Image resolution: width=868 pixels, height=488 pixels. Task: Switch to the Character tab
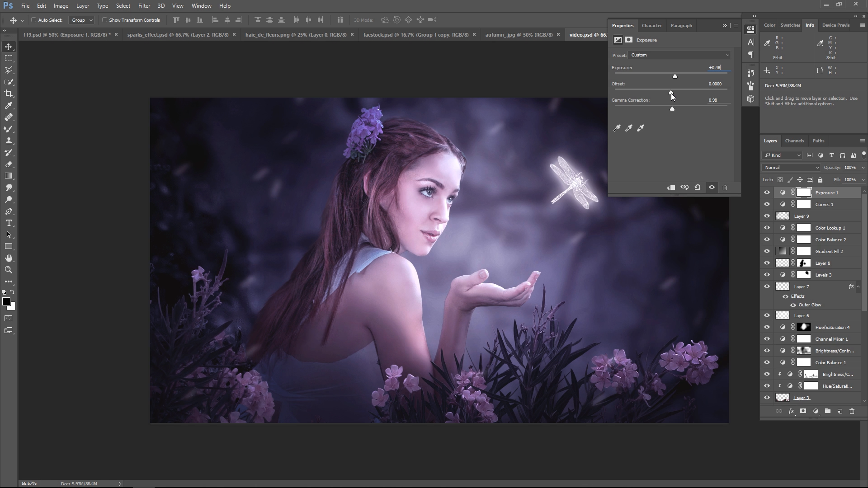click(651, 26)
